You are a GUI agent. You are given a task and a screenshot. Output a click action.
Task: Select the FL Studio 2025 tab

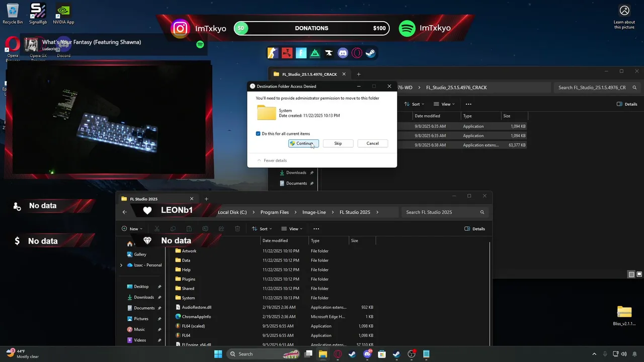pyautogui.click(x=157, y=199)
